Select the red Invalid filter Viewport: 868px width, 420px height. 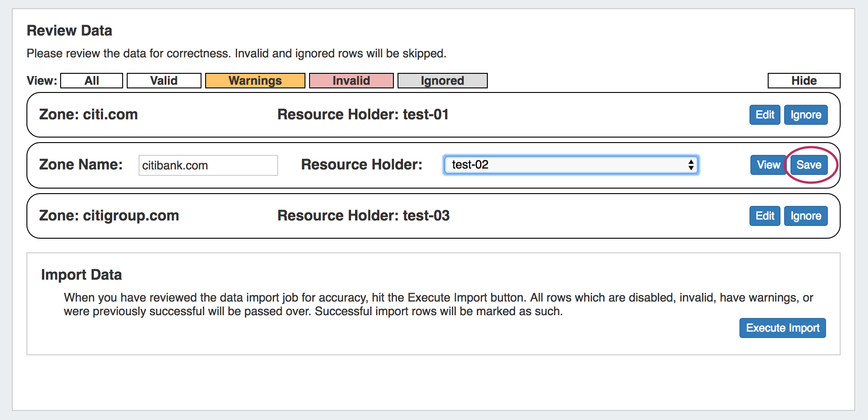[x=351, y=81]
